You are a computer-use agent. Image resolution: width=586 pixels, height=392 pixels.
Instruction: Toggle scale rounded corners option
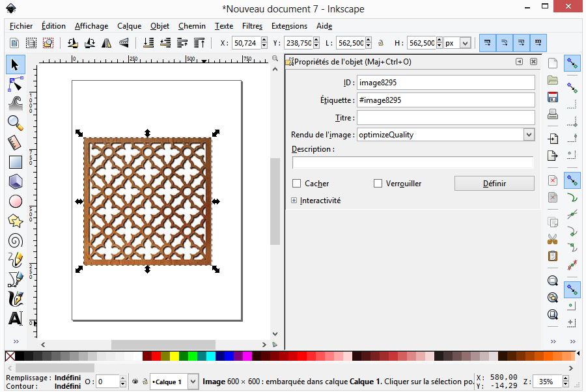click(x=504, y=43)
